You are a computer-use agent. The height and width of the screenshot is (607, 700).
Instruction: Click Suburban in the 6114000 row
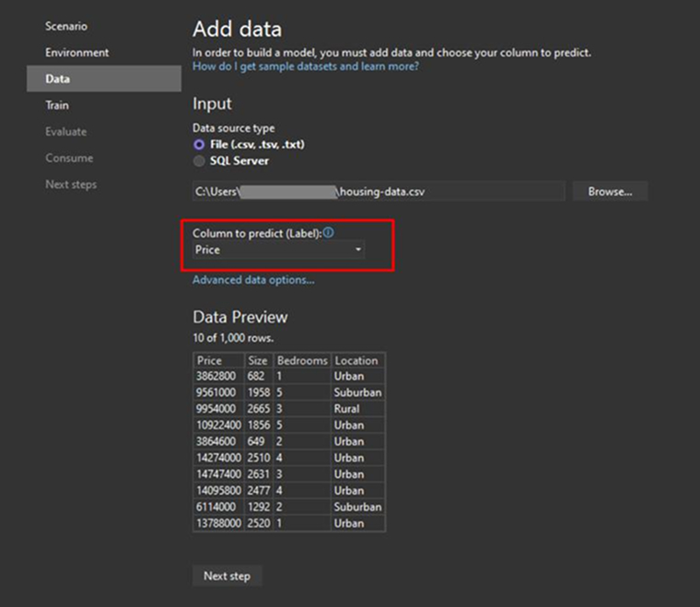(358, 507)
